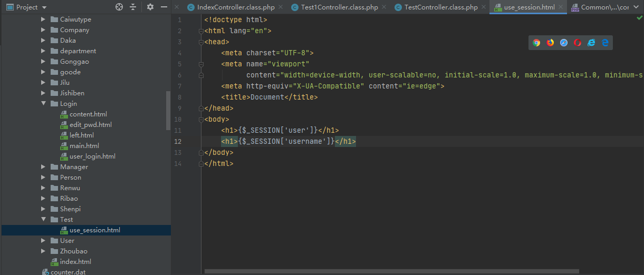Toggle code fold on the head tag line

click(201, 42)
